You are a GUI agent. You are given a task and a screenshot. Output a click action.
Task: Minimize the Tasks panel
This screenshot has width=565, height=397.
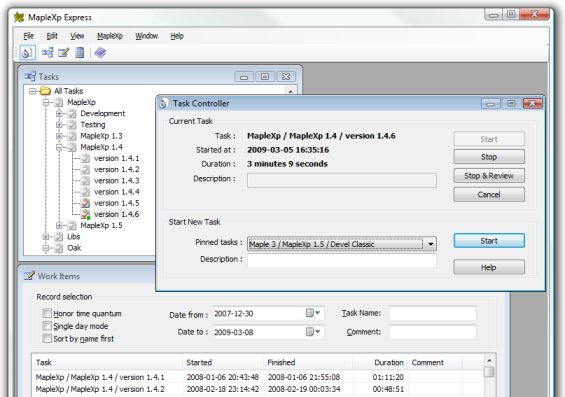point(244,77)
